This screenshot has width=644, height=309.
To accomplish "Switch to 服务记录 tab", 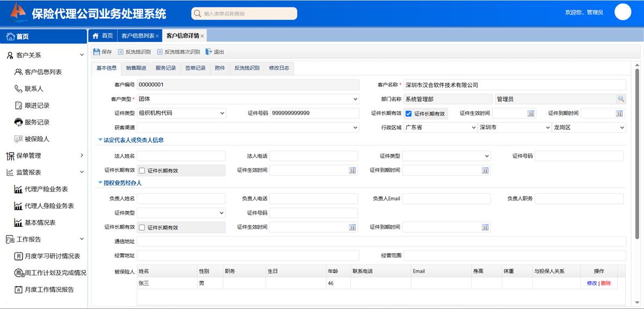I will pos(166,68).
